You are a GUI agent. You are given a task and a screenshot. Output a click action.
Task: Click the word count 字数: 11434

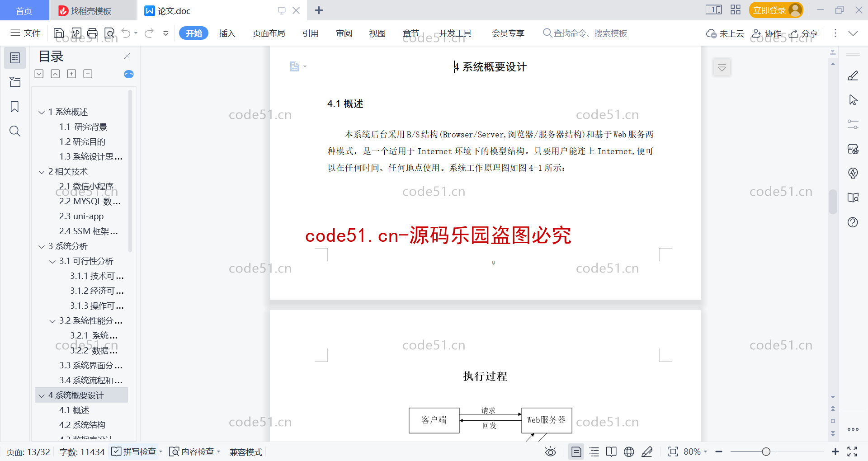tap(82, 452)
